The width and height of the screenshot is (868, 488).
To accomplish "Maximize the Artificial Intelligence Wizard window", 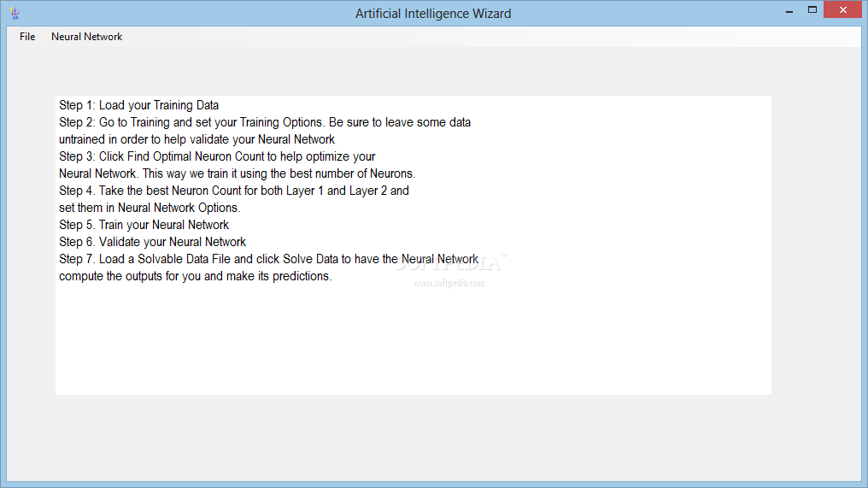I will [812, 10].
